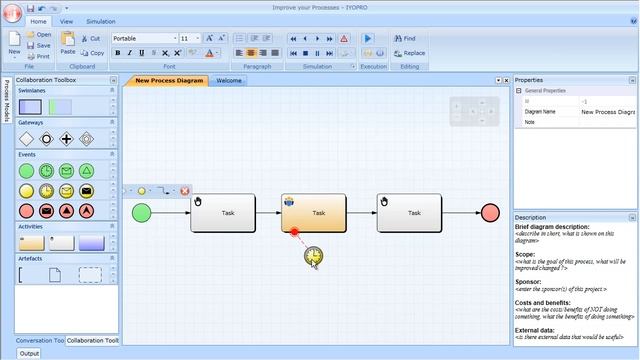The image size is (640, 360).
Task: Collapse the Swimlanes toolbox section
Action: tap(112, 90)
